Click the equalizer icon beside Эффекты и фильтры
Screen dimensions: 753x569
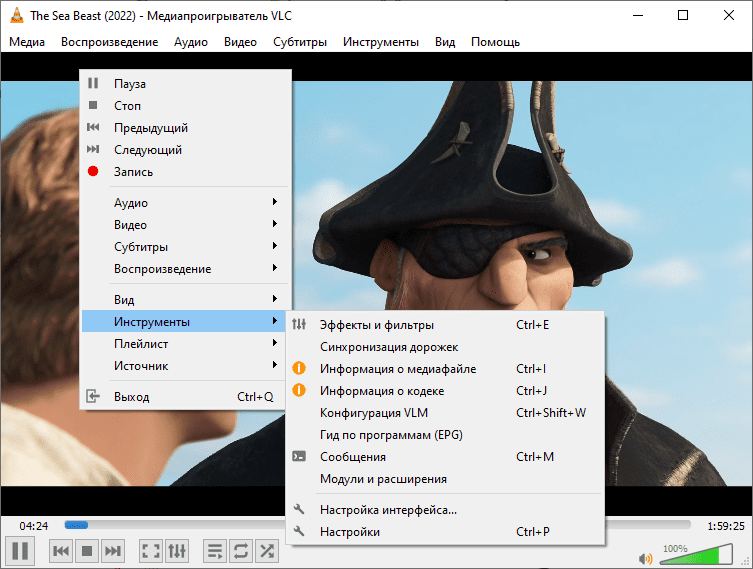299,325
